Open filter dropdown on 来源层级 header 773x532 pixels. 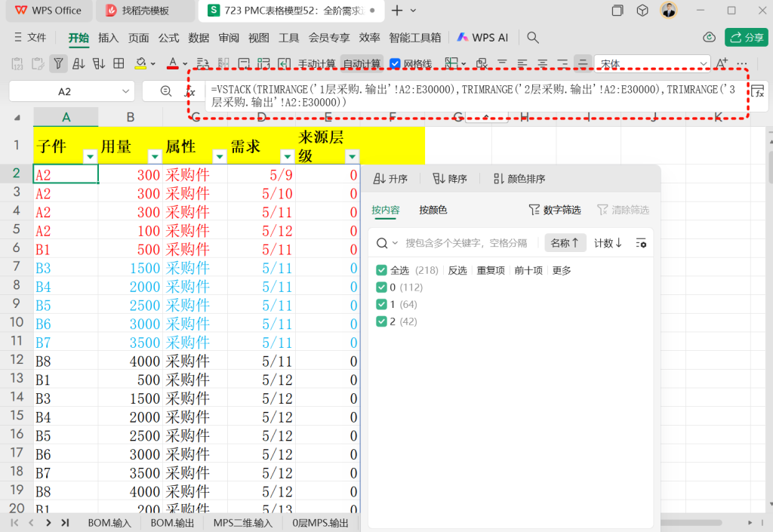pos(352,157)
